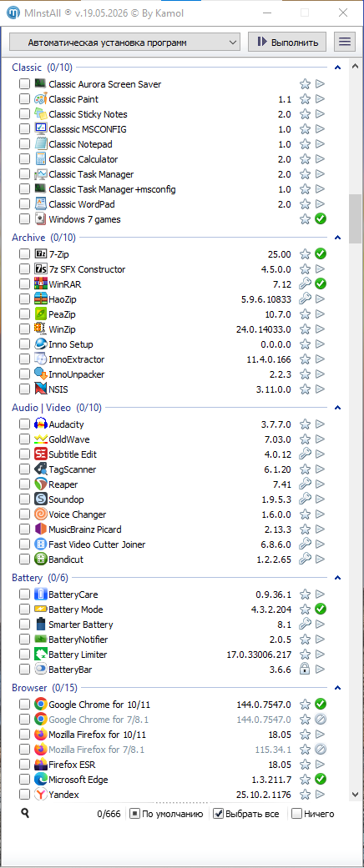364x868 pixels.
Task: Toggle the По умолчанию checkbox
Action: [x=134, y=814]
